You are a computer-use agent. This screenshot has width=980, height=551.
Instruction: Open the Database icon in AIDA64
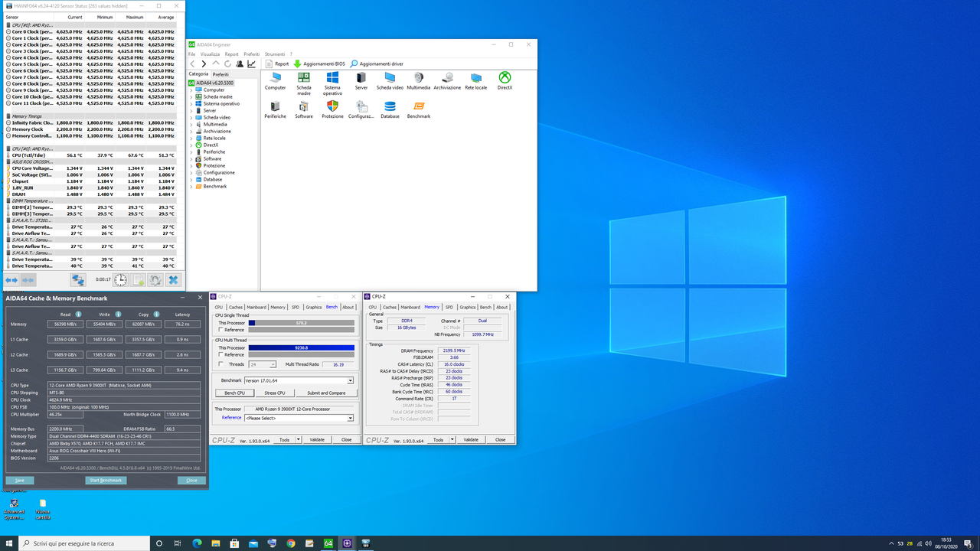pyautogui.click(x=390, y=107)
